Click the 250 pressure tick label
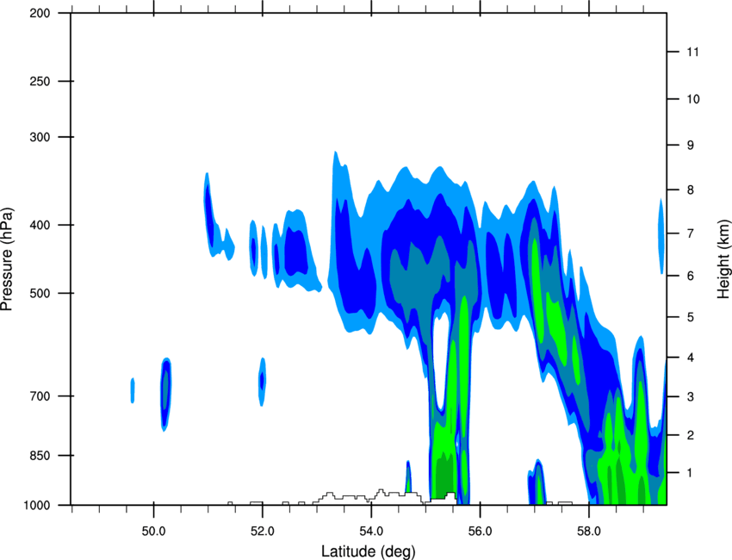The width and height of the screenshot is (732, 560). pos(40,81)
